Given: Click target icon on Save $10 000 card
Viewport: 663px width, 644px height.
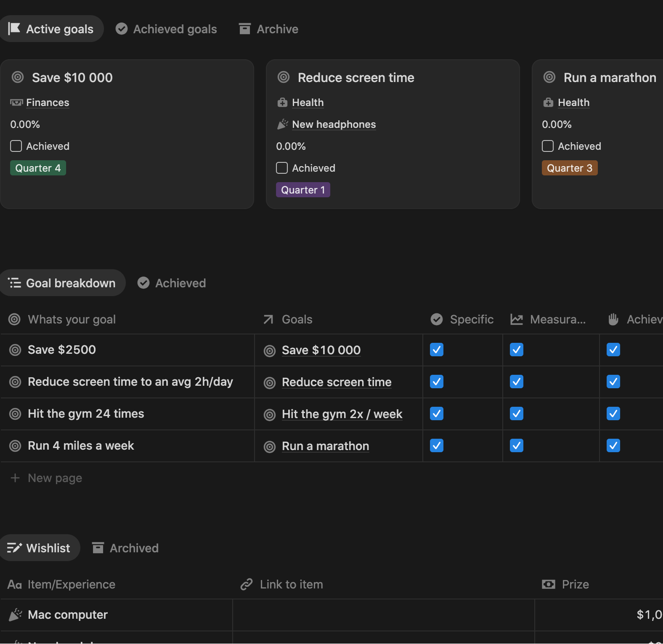Looking at the screenshot, I should click(x=18, y=77).
